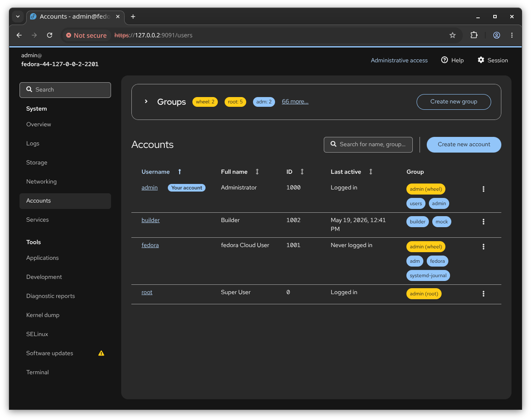
Task: Click Search for name, group field
Action: [368, 145]
